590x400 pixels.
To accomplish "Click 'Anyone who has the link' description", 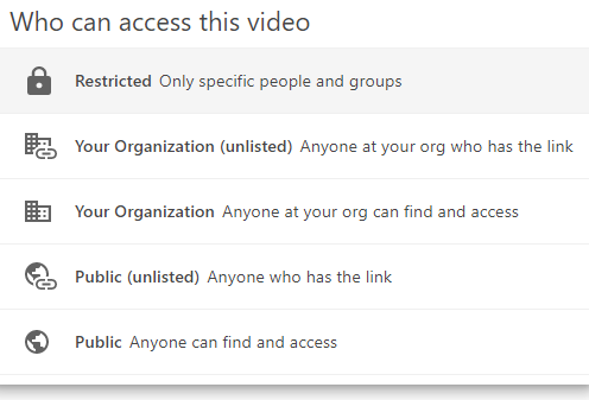I will (x=300, y=277).
